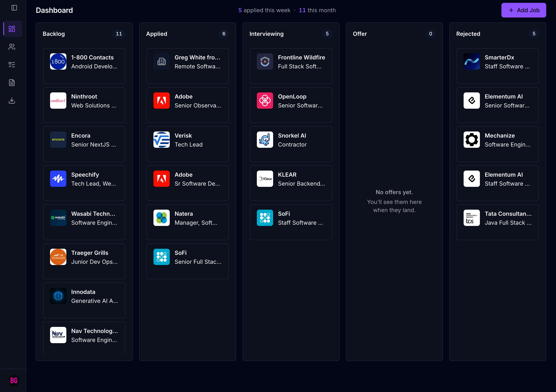Click 'Senior Observa...' job title
Screen dimensions: 556x392
pyautogui.click(x=198, y=105)
